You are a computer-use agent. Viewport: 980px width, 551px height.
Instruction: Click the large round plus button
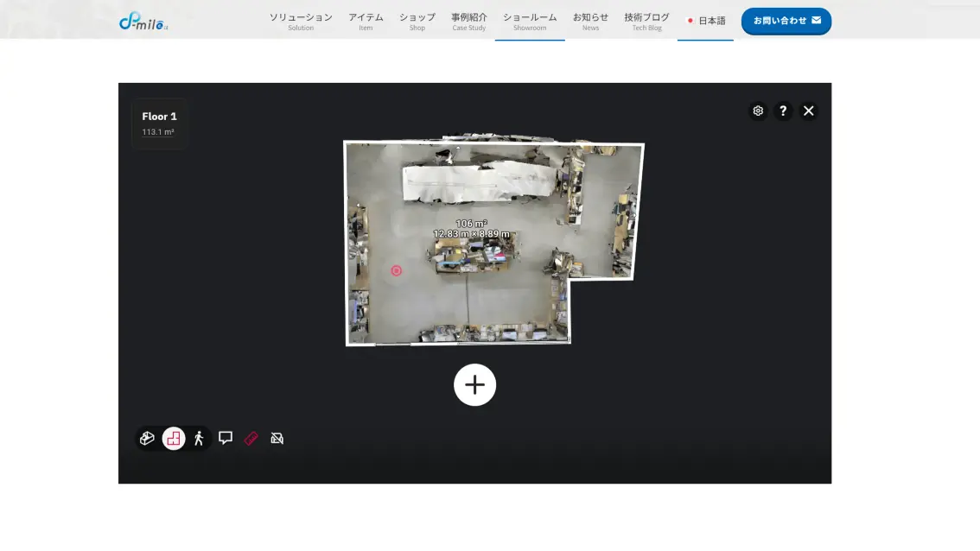(474, 384)
